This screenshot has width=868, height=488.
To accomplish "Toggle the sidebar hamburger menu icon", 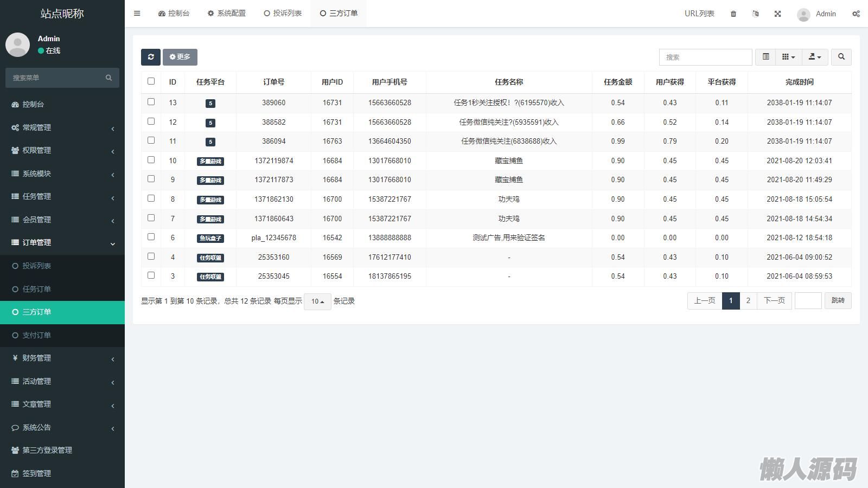I will tap(137, 14).
